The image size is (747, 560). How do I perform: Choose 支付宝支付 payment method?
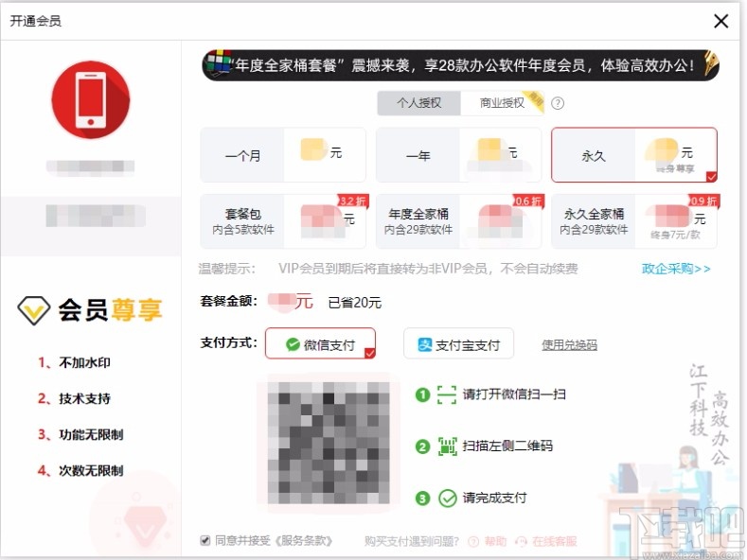458,343
